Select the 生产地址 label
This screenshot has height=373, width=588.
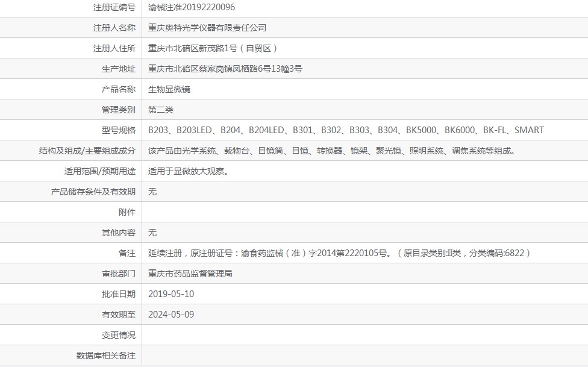(x=119, y=69)
